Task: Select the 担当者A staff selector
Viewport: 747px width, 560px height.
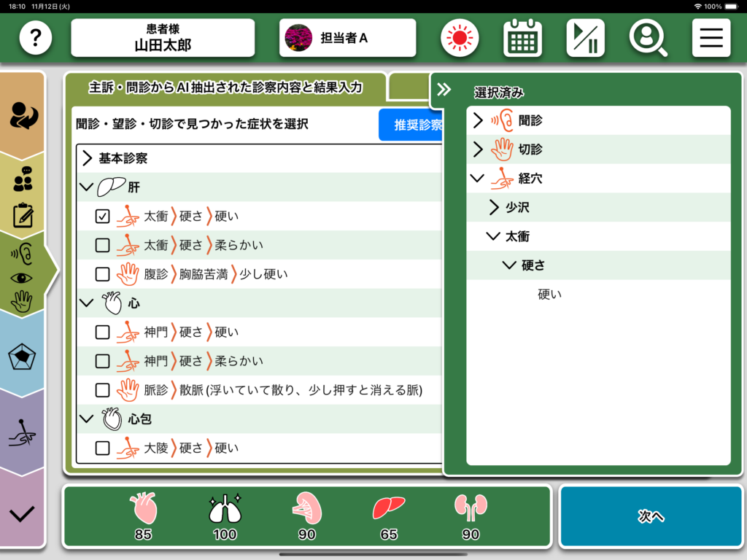Action: click(x=347, y=38)
